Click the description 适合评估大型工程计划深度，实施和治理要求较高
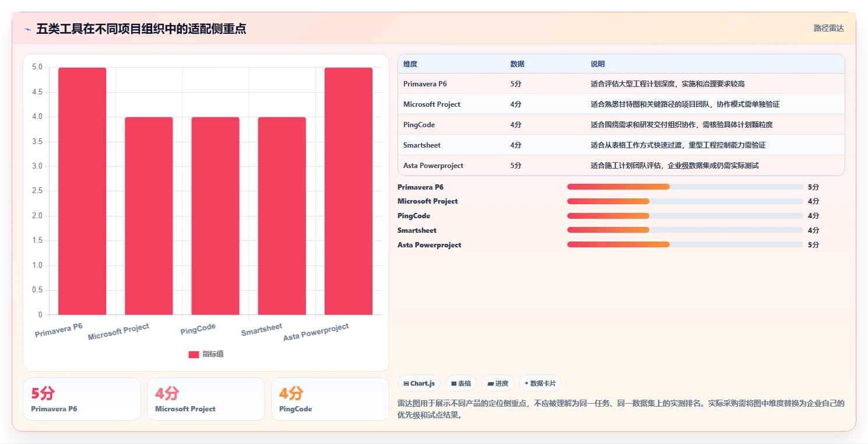This screenshot has width=868, height=444. click(667, 84)
